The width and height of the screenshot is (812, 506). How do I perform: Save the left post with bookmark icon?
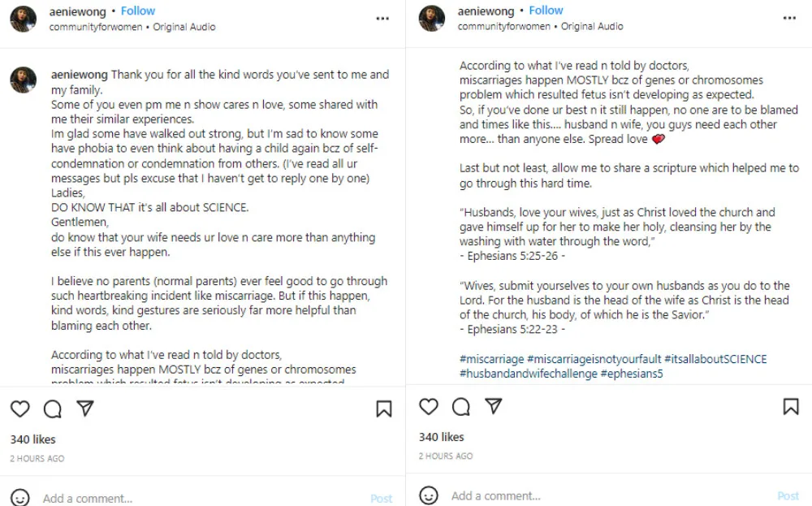pos(384,409)
